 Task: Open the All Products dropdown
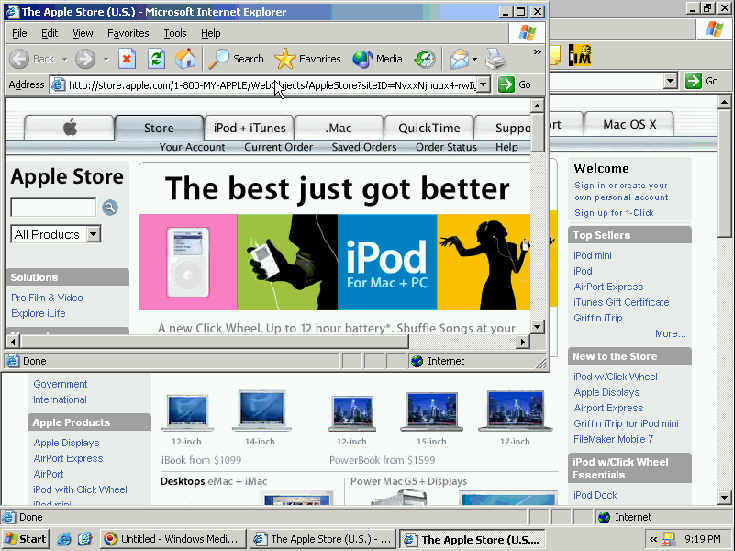tap(94, 234)
